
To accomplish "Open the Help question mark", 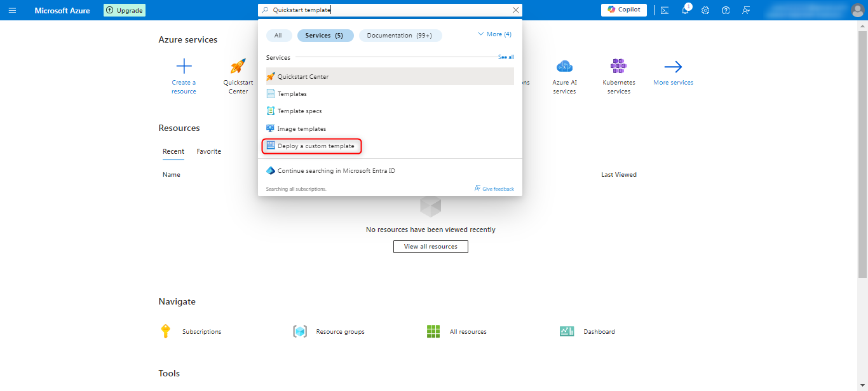I will (x=726, y=10).
